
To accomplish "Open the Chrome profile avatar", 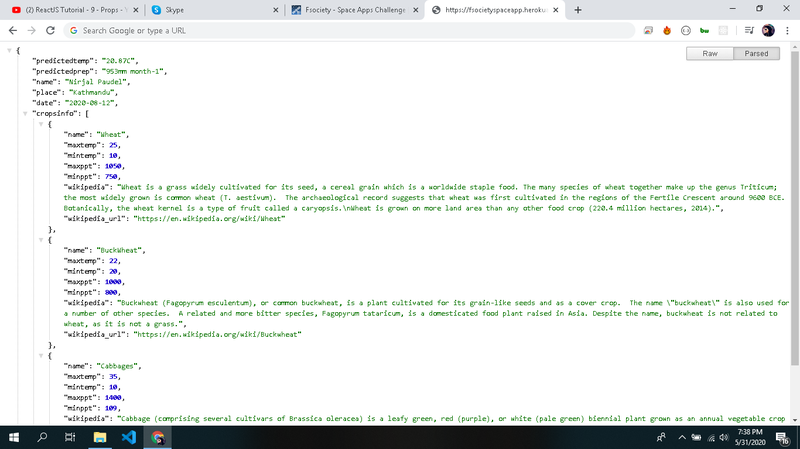I will click(x=768, y=31).
